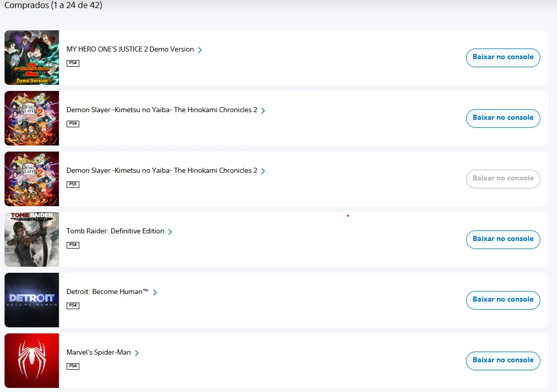Image resolution: width=557 pixels, height=392 pixels.
Task: Click the PS5 badge under Demon Slayer
Action: (x=73, y=184)
